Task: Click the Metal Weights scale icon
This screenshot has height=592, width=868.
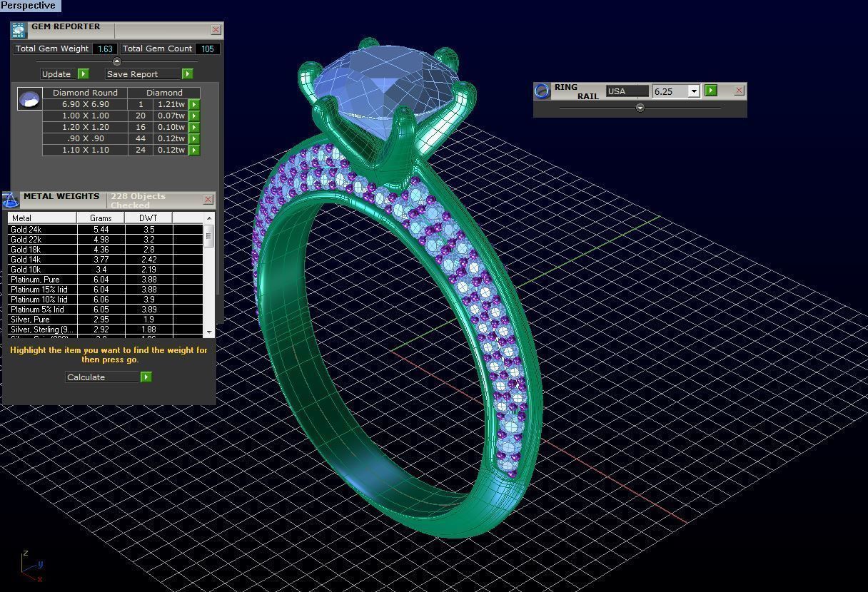Action: (10, 200)
